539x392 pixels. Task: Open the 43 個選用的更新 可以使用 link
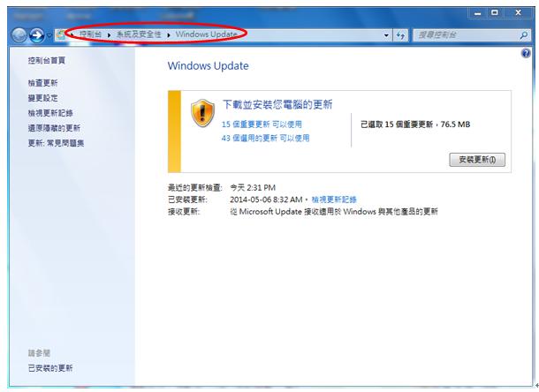265,138
